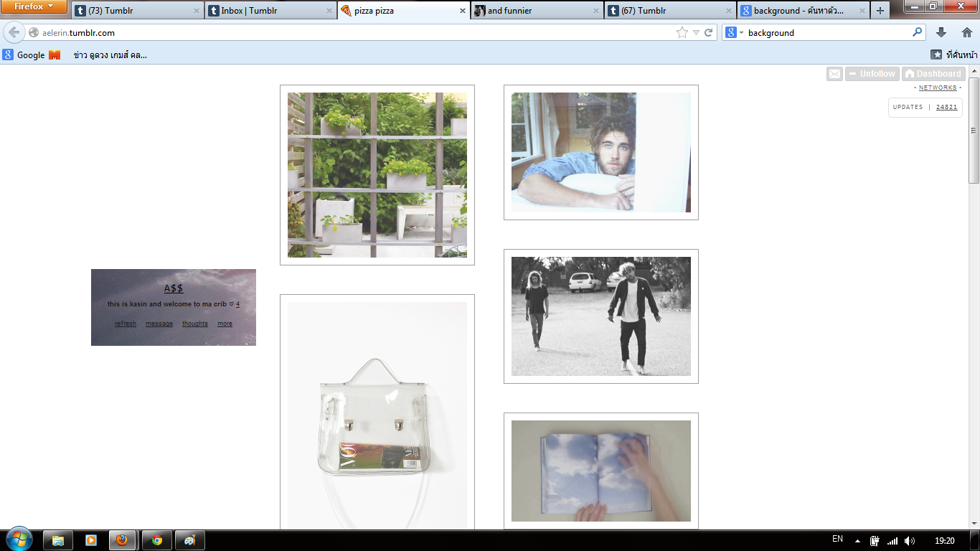Image resolution: width=980 pixels, height=551 pixels.
Task: Open a new browser tab
Action: coord(880,11)
